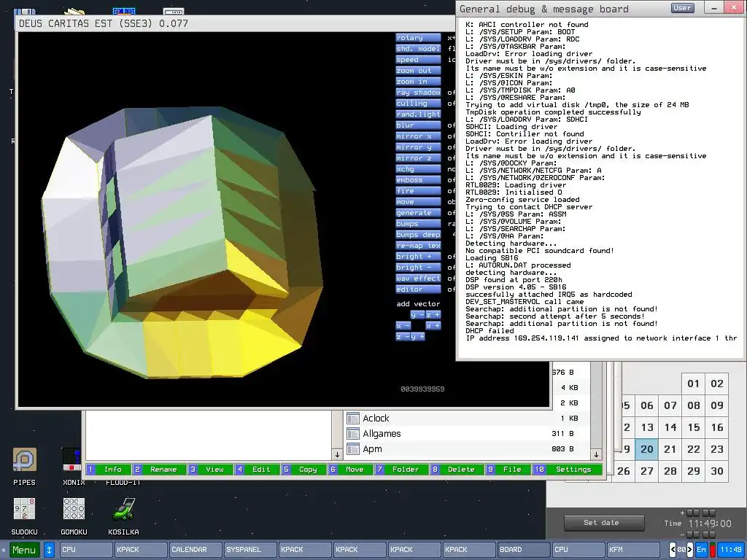Click the editor button
Viewport: 747px width, 560px height.
[418, 289]
